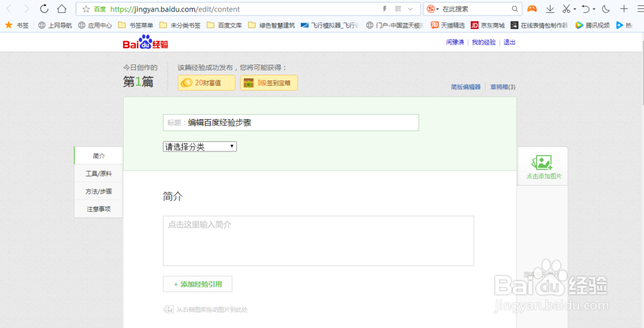The height and width of the screenshot is (328, 644).
Task: Expand the dropdown arrow beside undo icon
Action: pyautogui.click(x=594, y=9)
